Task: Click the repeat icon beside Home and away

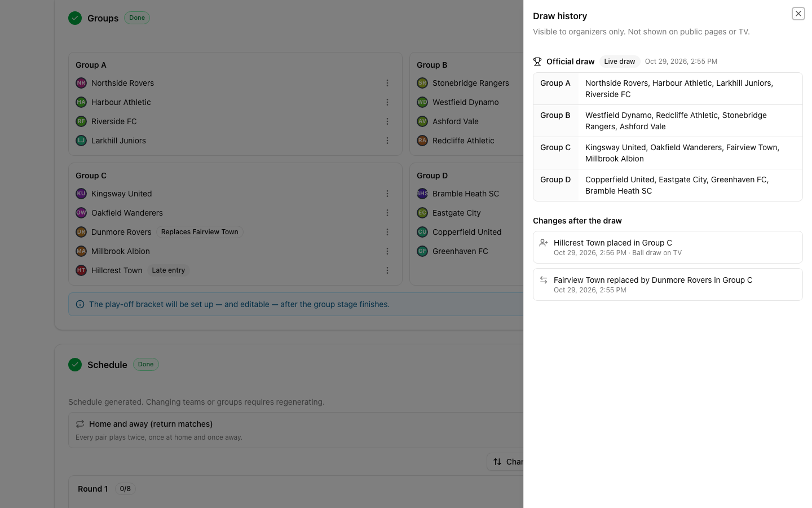Action: point(80,424)
